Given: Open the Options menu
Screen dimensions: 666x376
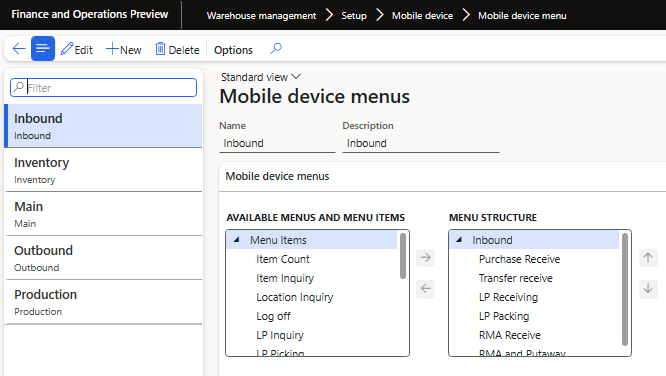Looking at the screenshot, I should [233, 50].
